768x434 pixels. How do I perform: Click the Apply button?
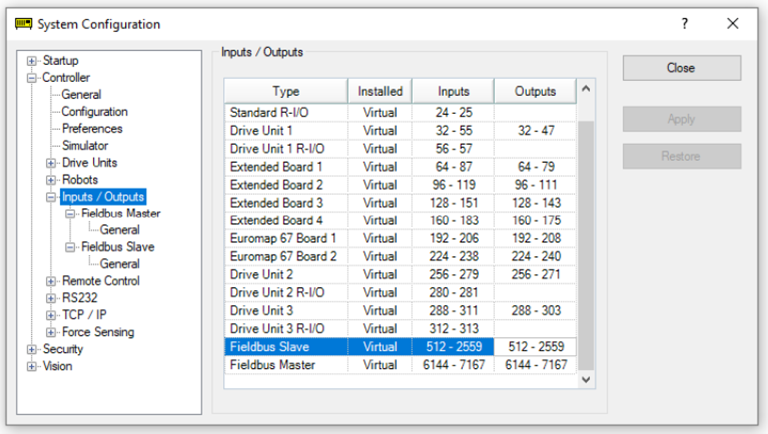point(682,119)
